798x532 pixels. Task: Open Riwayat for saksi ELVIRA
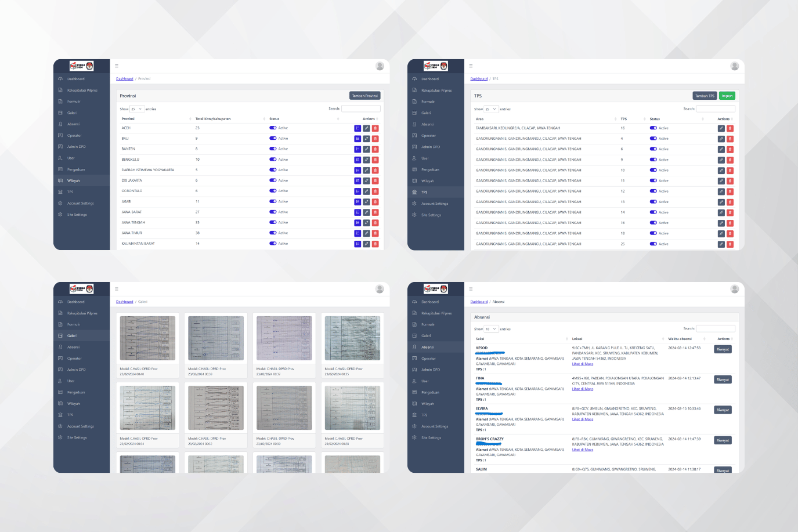723,410
